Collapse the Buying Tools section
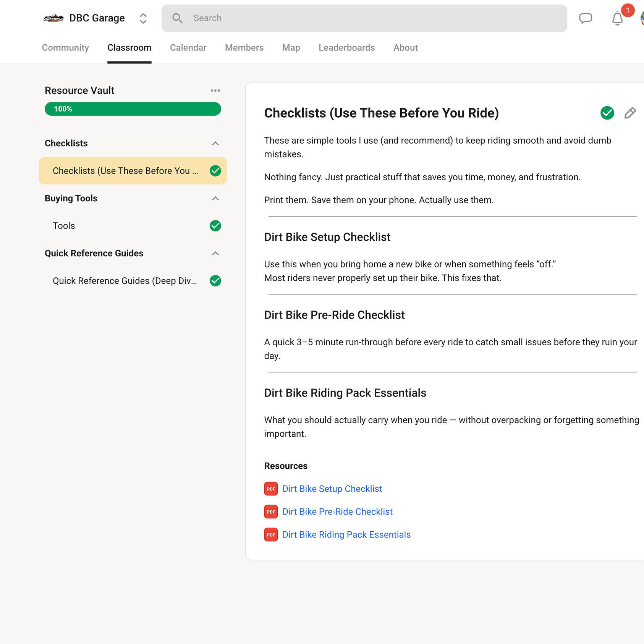 tap(215, 198)
